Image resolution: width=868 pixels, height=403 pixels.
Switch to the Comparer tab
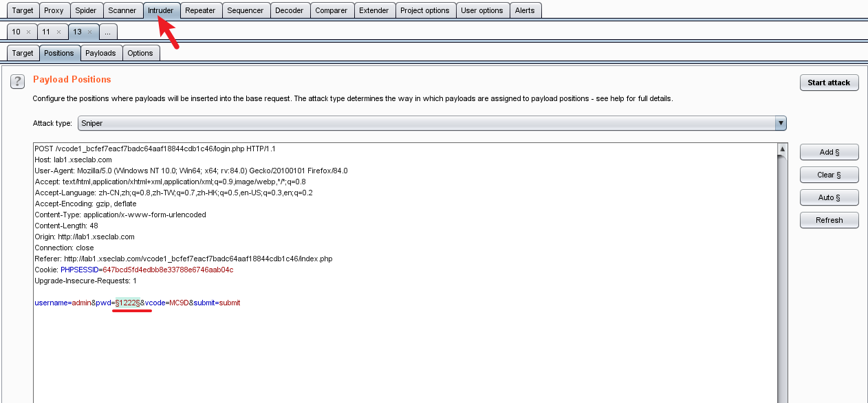pyautogui.click(x=332, y=10)
